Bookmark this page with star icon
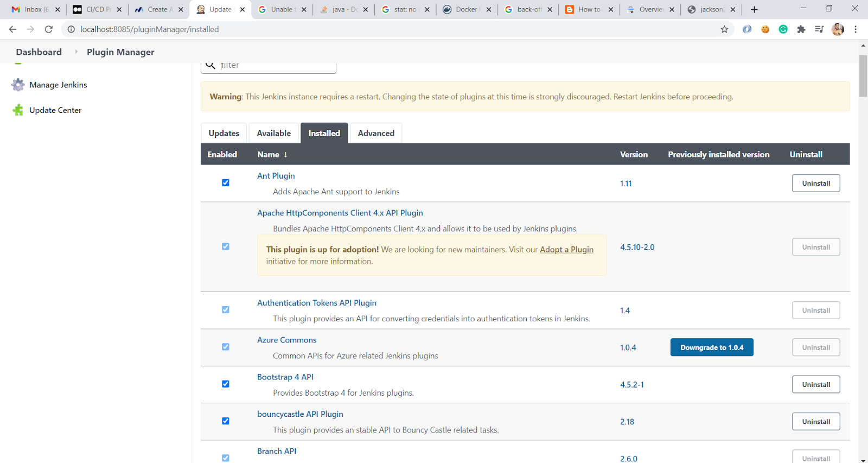868x463 pixels. (x=724, y=29)
